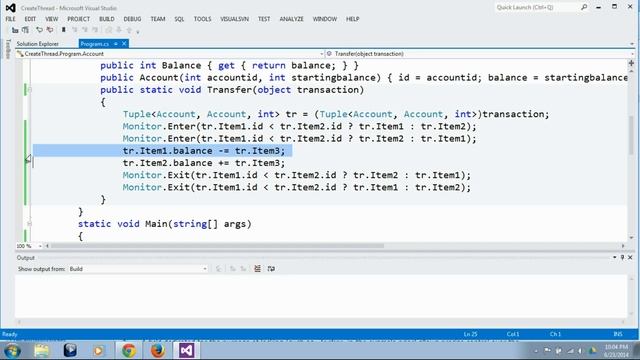Viewport: 640px width, 360px height.
Task: Click the Clear All output icon
Action: coord(257,269)
